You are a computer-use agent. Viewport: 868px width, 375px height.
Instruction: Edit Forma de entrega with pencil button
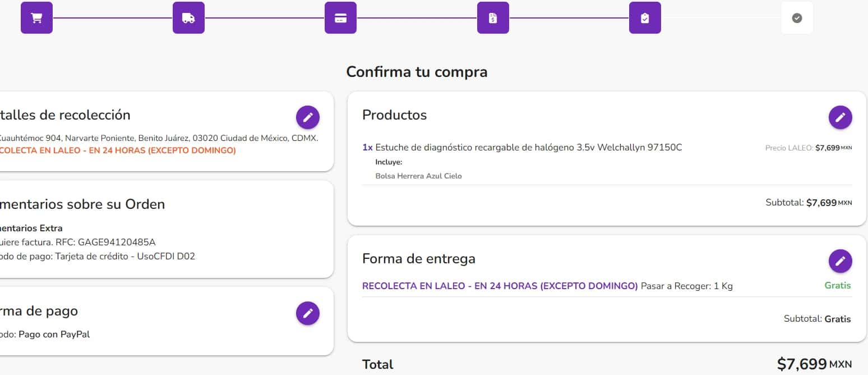click(840, 261)
